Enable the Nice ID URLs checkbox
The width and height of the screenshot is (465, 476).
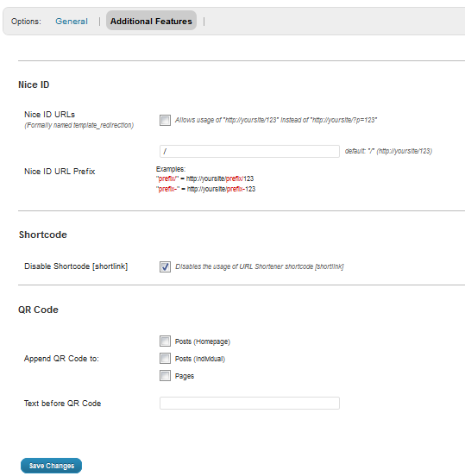pyautogui.click(x=166, y=120)
